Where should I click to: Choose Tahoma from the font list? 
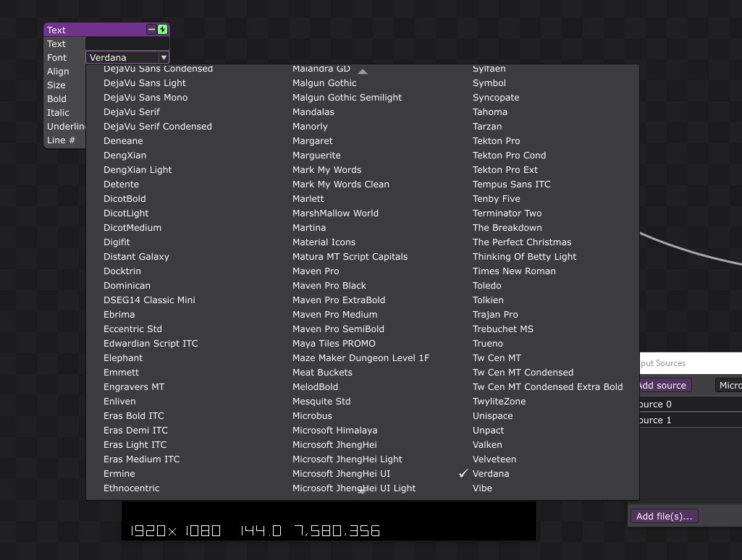490,112
